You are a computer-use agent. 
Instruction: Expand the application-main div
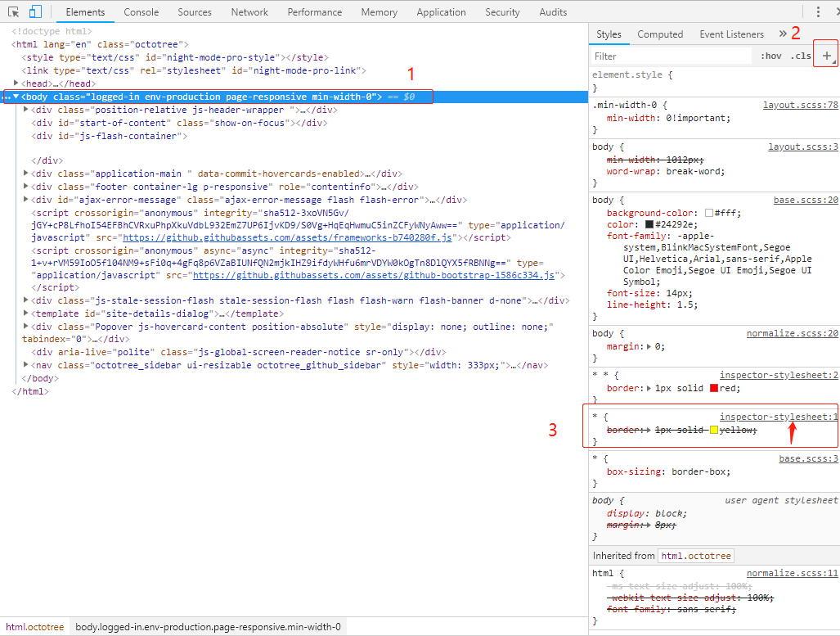point(25,174)
